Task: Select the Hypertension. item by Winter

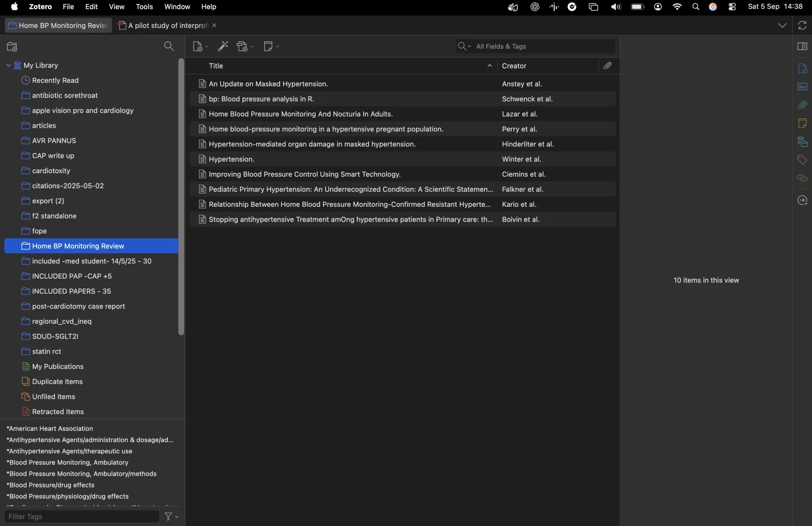Action: pos(402,159)
